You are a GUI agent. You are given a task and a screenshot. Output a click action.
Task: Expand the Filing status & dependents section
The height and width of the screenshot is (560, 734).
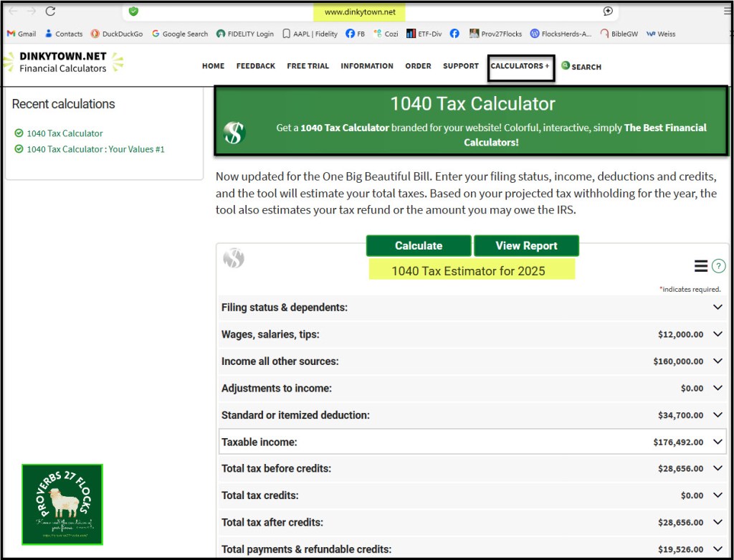point(718,308)
